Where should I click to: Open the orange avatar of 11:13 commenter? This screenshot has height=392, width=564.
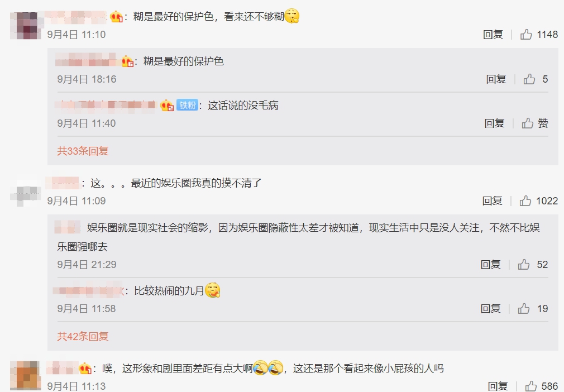pos(25,375)
